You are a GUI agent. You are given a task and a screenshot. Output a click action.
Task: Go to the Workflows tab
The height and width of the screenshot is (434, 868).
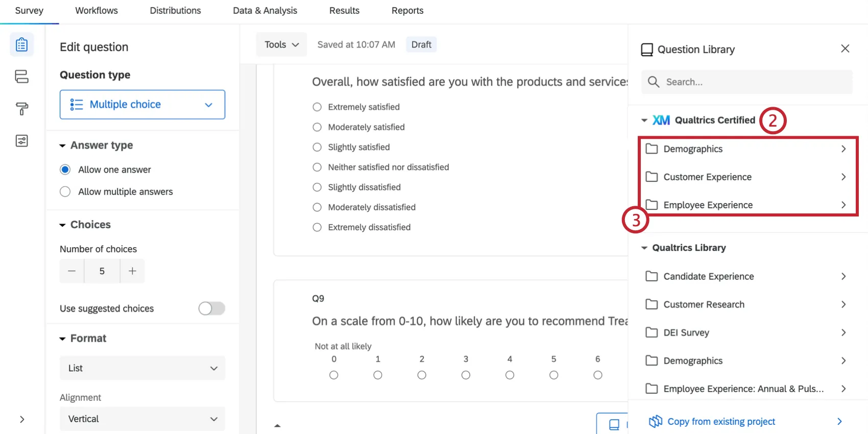coord(97,11)
